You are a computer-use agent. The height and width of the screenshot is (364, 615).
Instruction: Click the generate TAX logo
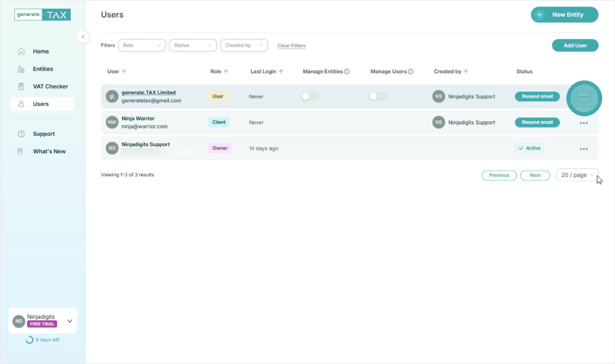pos(42,15)
